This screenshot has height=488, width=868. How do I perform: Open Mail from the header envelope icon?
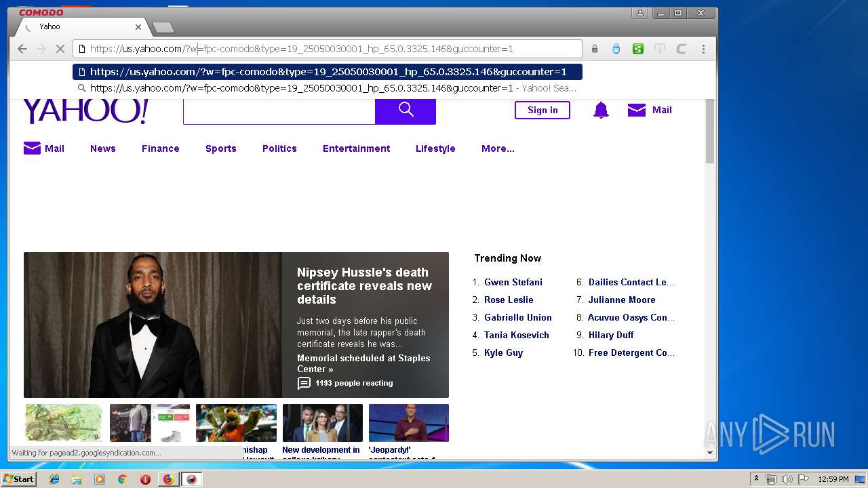pos(637,110)
